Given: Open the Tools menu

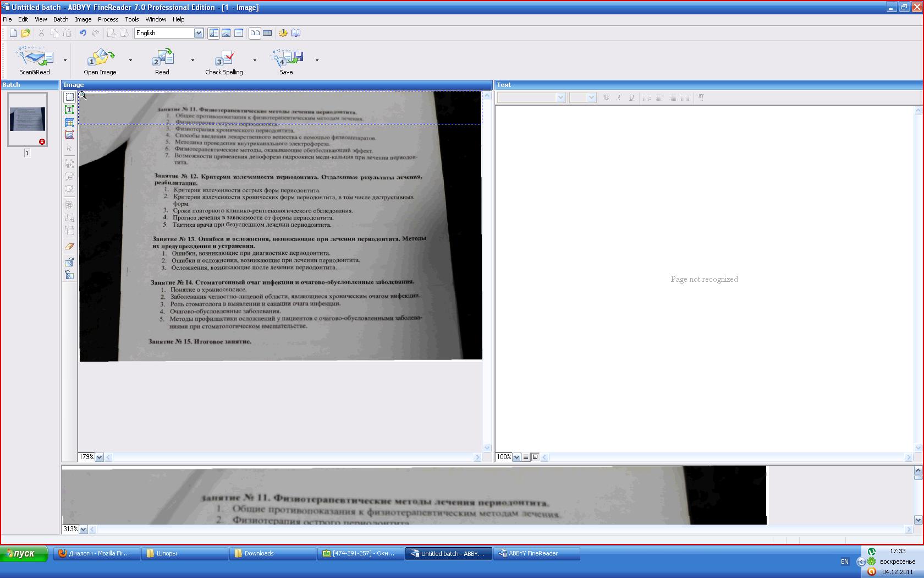Looking at the screenshot, I should pos(132,19).
